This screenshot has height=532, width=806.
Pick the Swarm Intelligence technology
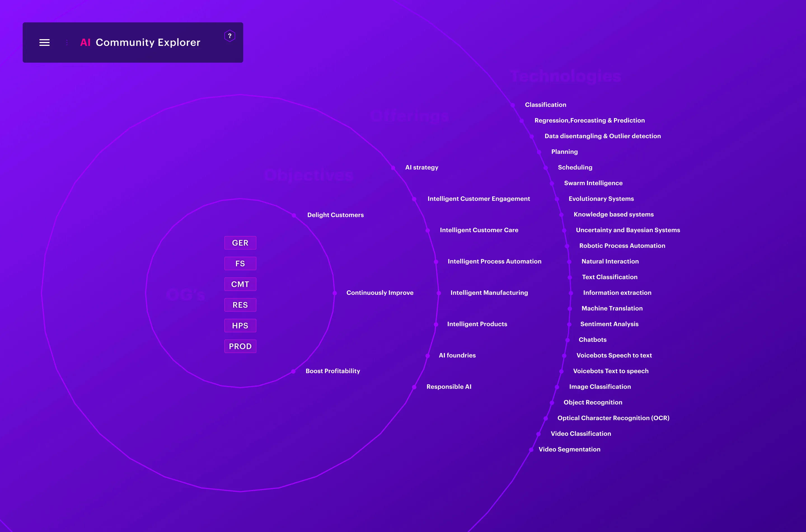593,183
